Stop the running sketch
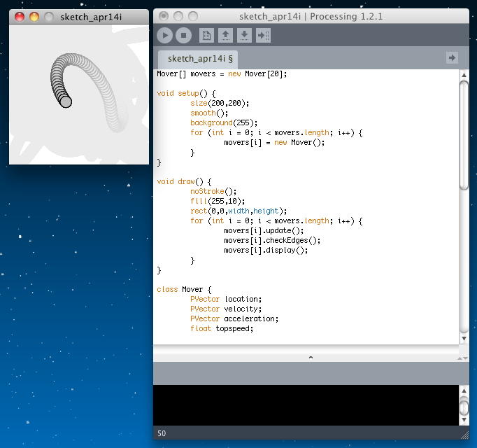 [x=183, y=35]
